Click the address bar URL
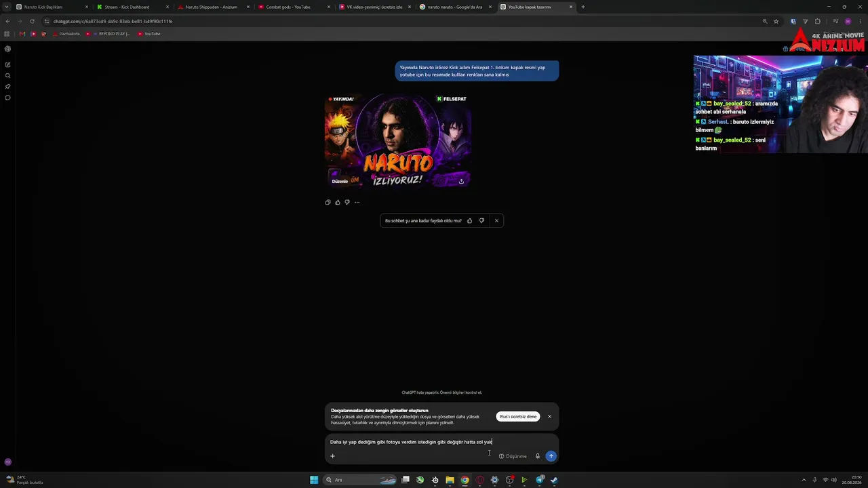The image size is (868, 488). point(113,21)
